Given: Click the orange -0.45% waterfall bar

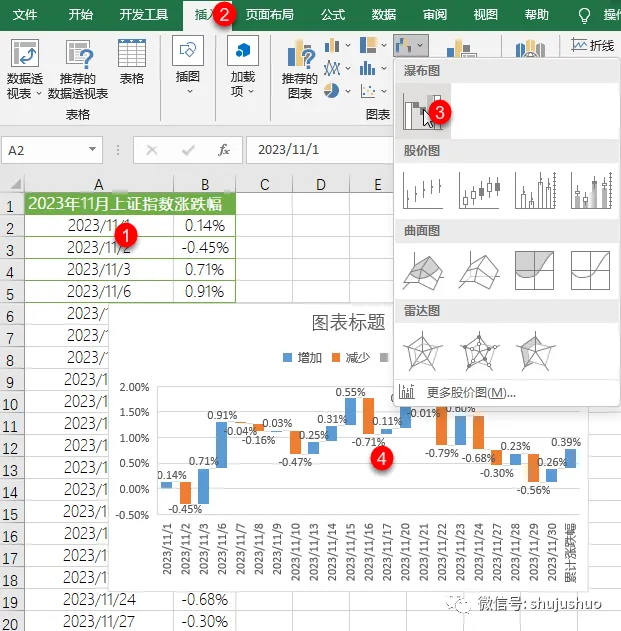Looking at the screenshot, I should click(x=186, y=493).
